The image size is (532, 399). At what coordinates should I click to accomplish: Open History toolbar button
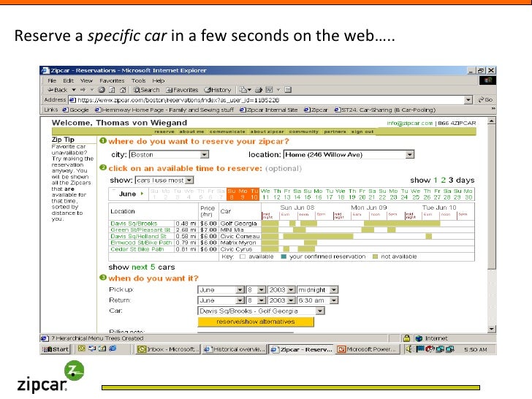[218, 90]
